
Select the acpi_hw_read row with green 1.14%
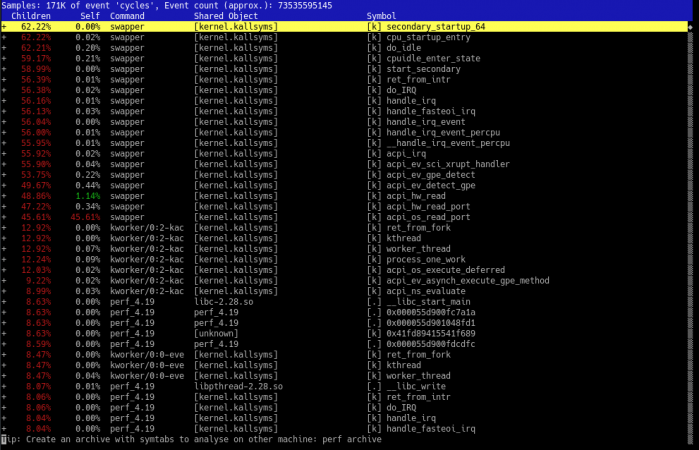[x=344, y=196]
